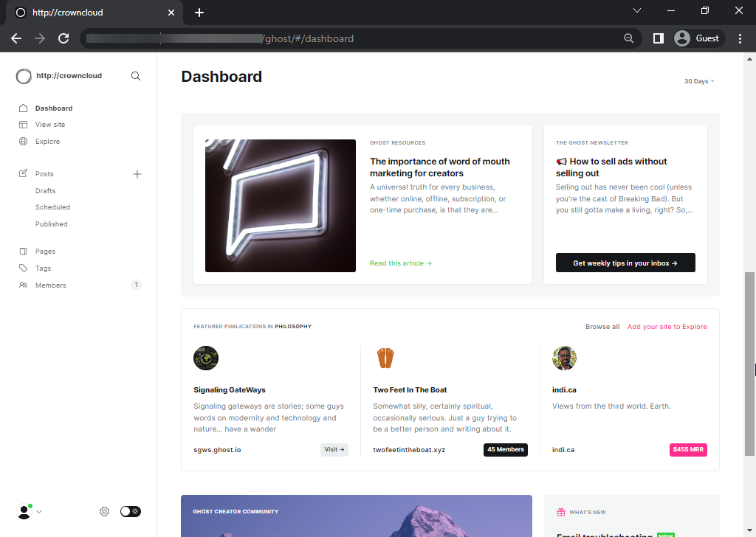Click Get weekly tips in your inbox button

click(625, 263)
